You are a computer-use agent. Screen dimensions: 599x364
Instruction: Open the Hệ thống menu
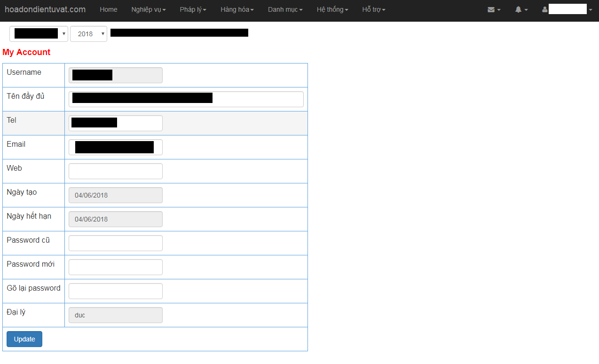click(x=332, y=9)
